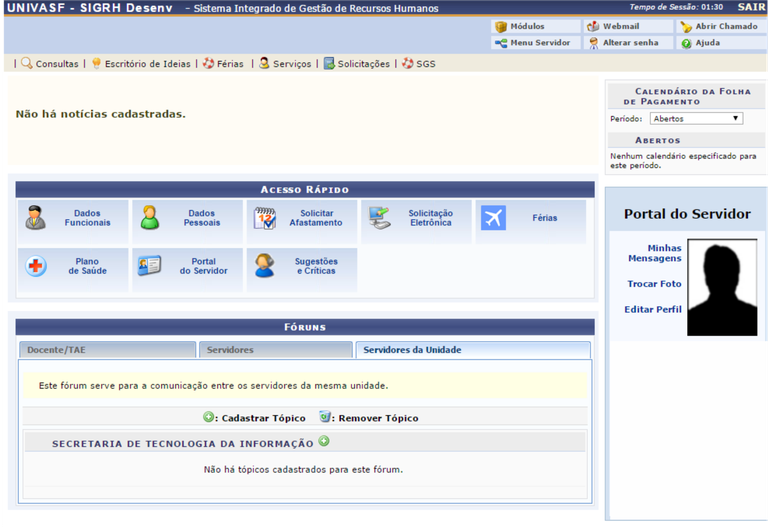
Task: Open Solicitação Eletrônica computer icon
Action: 379,218
